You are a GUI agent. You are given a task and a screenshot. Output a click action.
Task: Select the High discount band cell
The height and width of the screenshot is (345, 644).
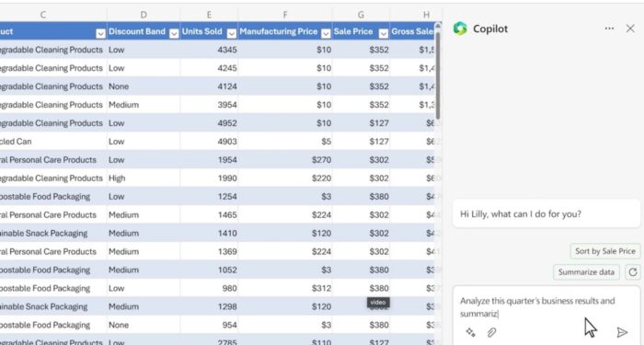pos(144,178)
